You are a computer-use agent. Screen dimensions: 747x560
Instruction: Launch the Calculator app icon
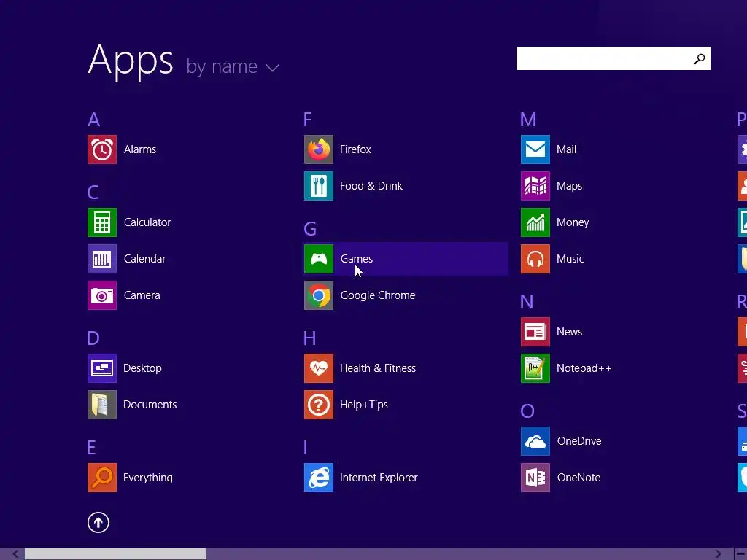(x=102, y=222)
